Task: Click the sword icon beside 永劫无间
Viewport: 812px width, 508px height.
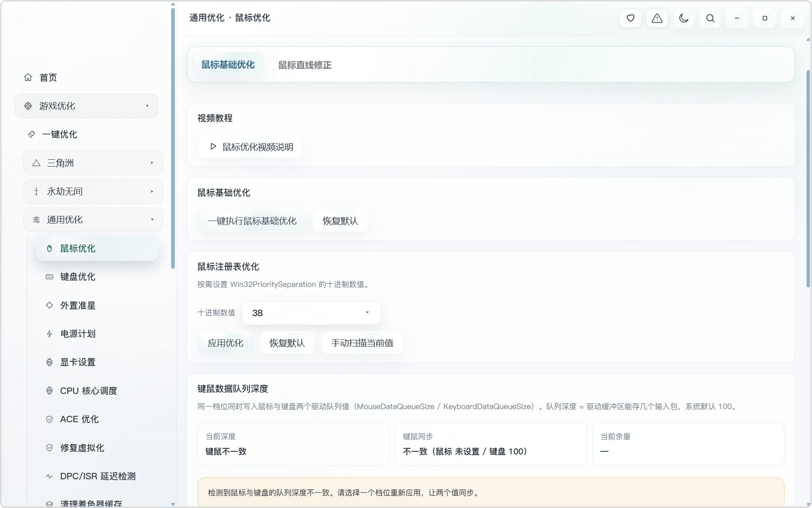Action: [x=36, y=191]
